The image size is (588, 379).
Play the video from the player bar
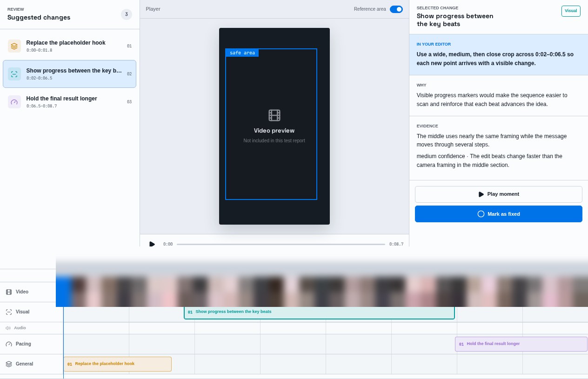152,244
